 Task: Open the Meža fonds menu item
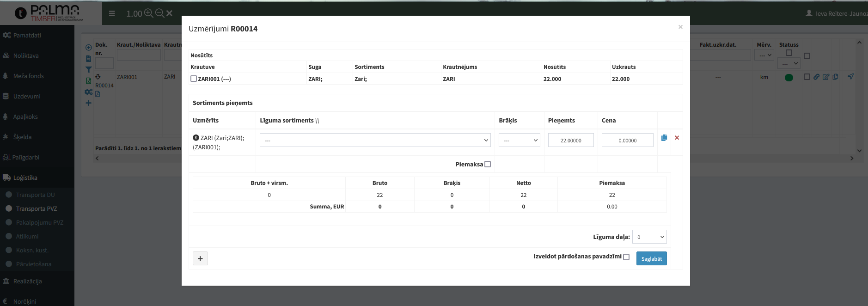[28, 76]
